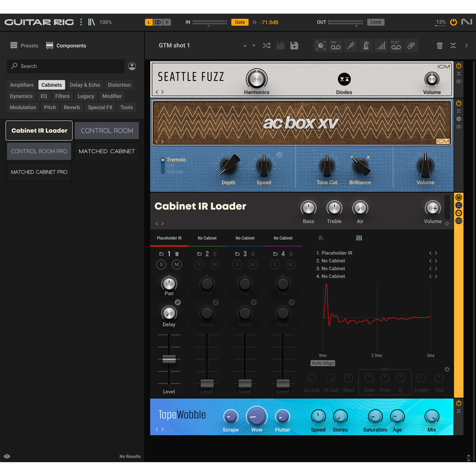This screenshot has height=476, width=476.
Task: Select the Control Room component
Action: point(107,130)
